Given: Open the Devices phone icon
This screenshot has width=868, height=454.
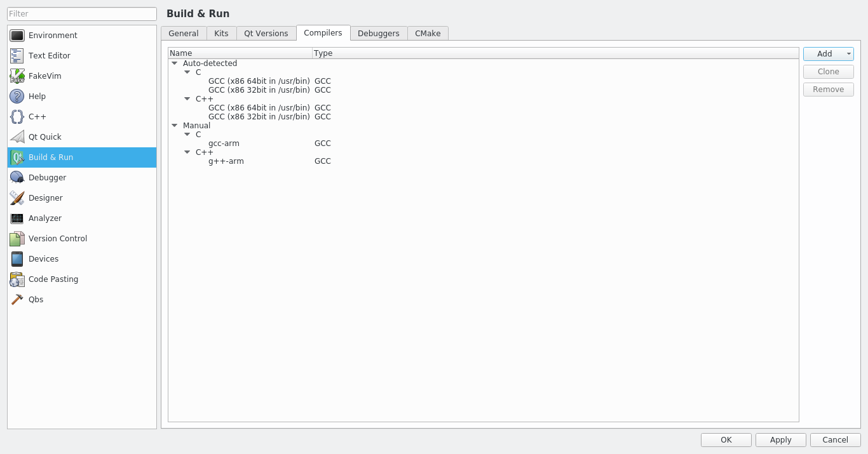Looking at the screenshot, I should coord(17,259).
